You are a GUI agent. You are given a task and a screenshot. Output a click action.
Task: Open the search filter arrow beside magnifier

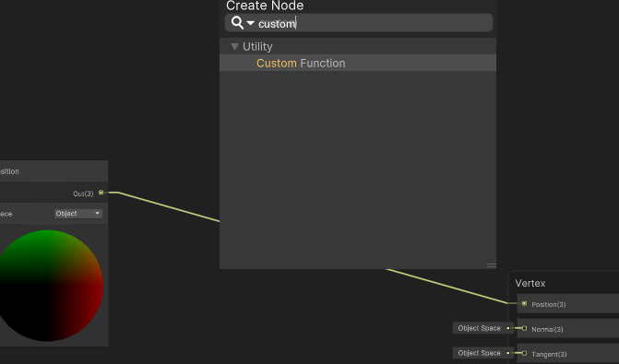(x=250, y=23)
